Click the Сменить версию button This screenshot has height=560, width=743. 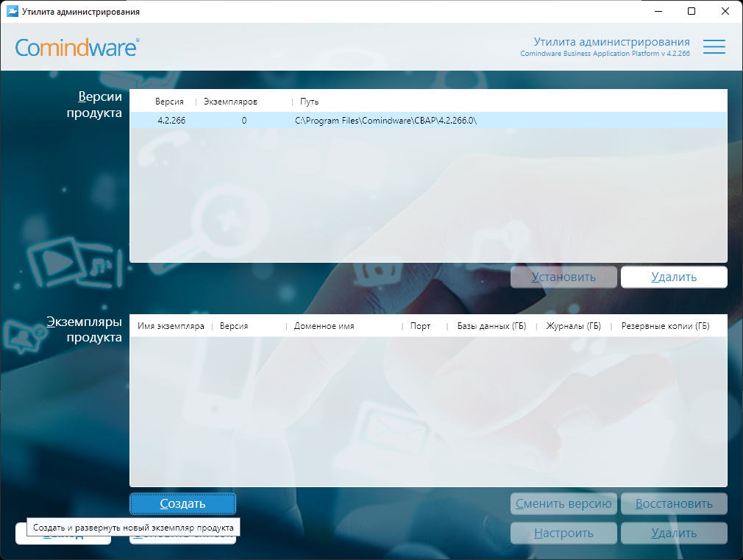[564, 503]
